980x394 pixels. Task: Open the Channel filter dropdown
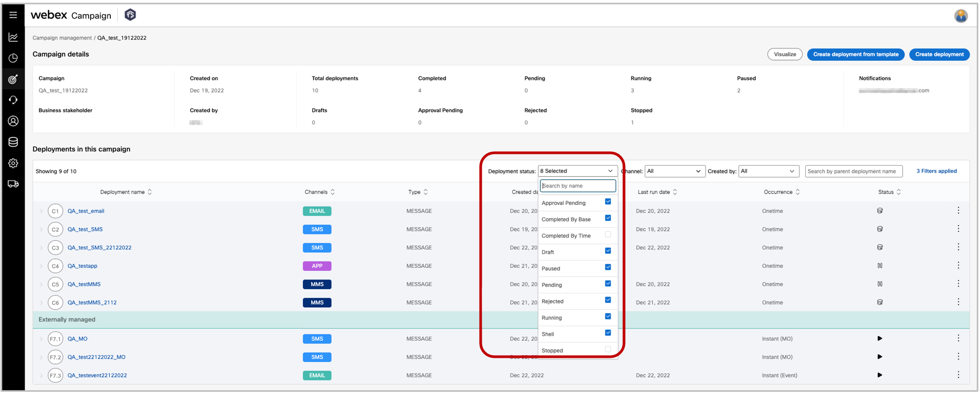675,171
